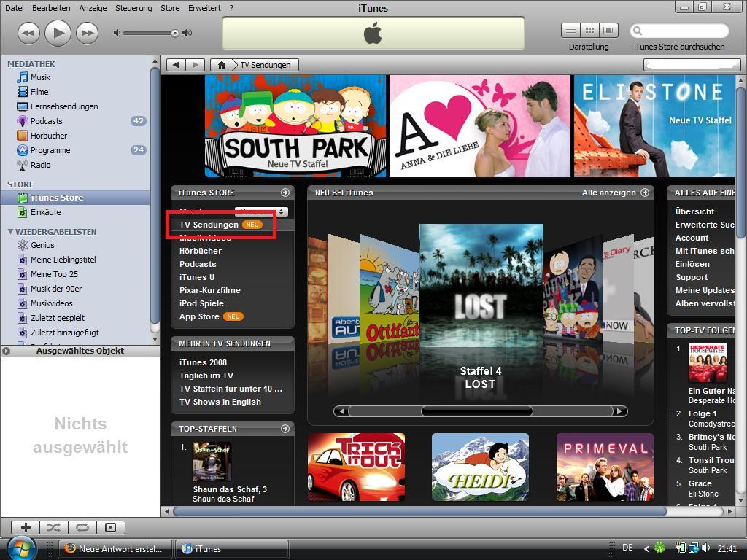Select the Radio antenna icon
The width and height of the screenshot is (747, 560).
[x=23, y=165]
